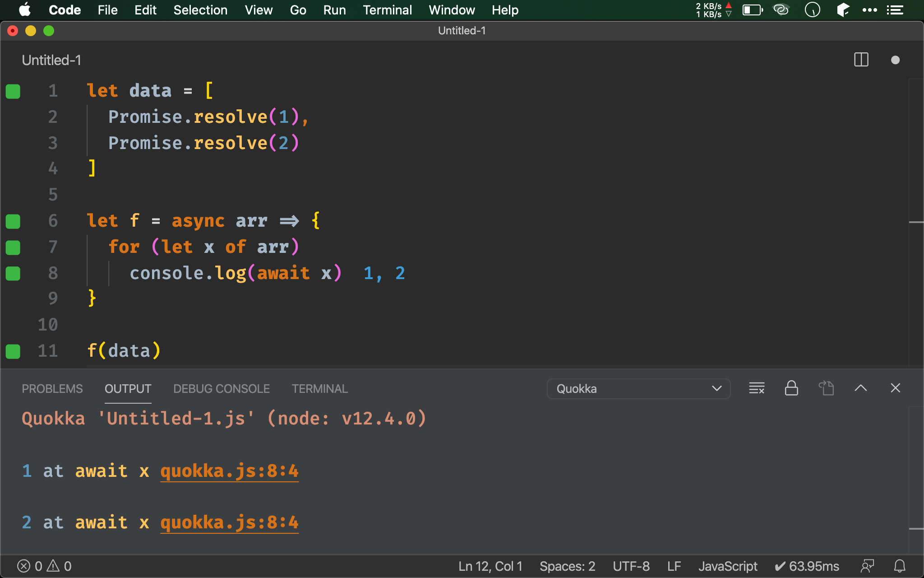Screen dimensions: 924x578
Task: Click the green gutter indicator on line 7
Action: (x=13, y=247)
